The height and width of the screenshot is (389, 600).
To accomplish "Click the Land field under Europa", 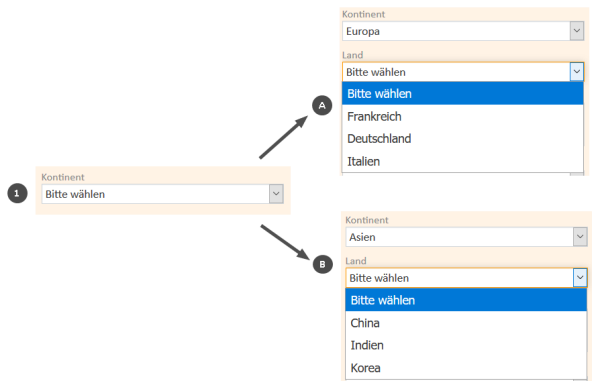I will click(x=463, y=72).
